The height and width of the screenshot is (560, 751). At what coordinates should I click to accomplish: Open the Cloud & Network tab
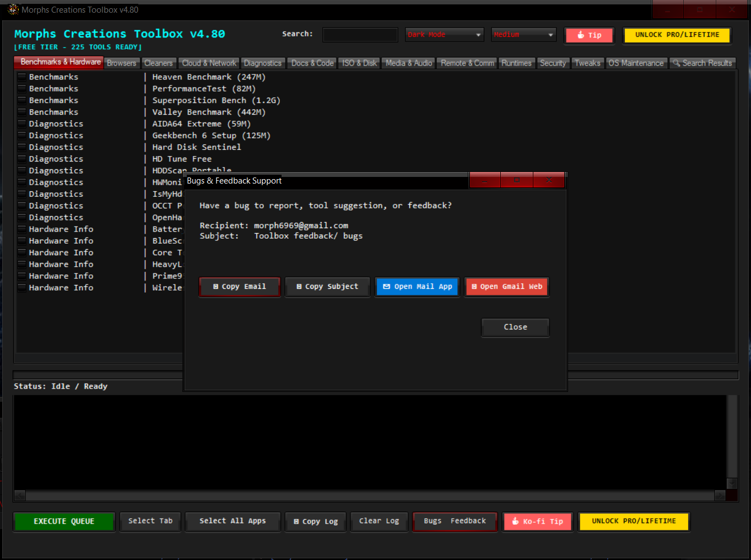click(x=209, y=63)
